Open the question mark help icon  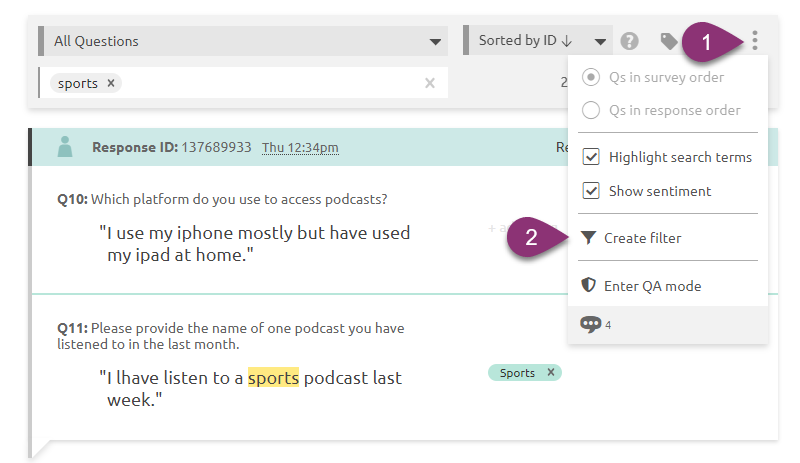[x=630, y=41]
